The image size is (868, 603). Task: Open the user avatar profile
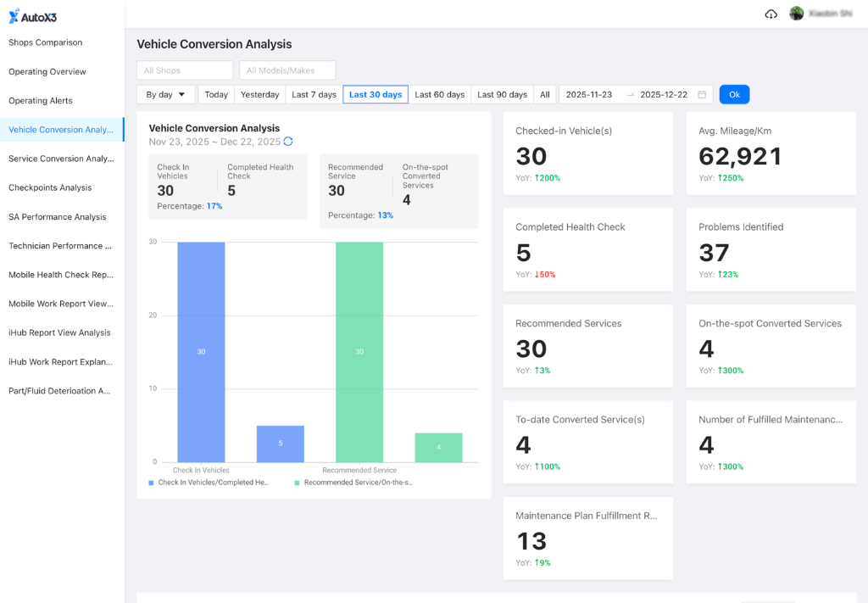pos(796,14)
